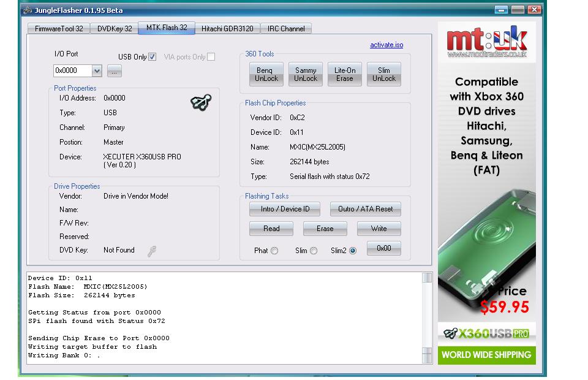Click the Vendor ID value '0xC2'

point(298,118)
